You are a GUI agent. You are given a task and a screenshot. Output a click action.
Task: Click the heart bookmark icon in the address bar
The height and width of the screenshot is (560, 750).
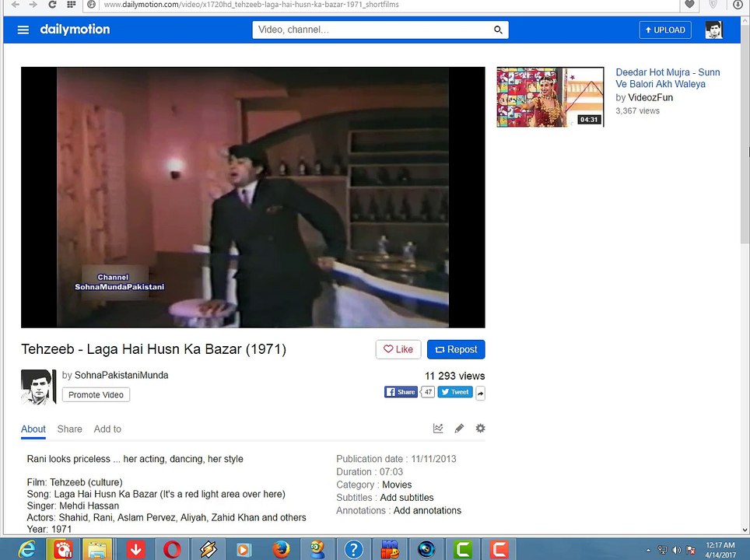(689, 5)
